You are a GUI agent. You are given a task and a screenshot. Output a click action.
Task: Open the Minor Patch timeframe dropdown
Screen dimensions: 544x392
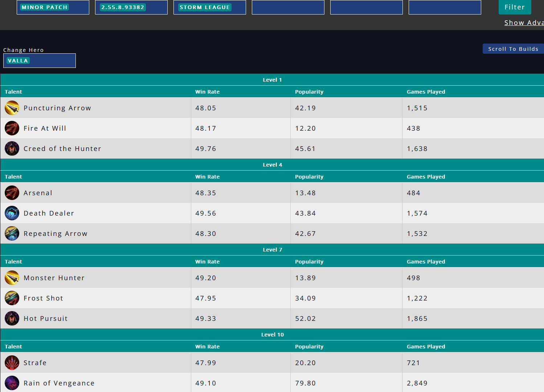[53, 7]
